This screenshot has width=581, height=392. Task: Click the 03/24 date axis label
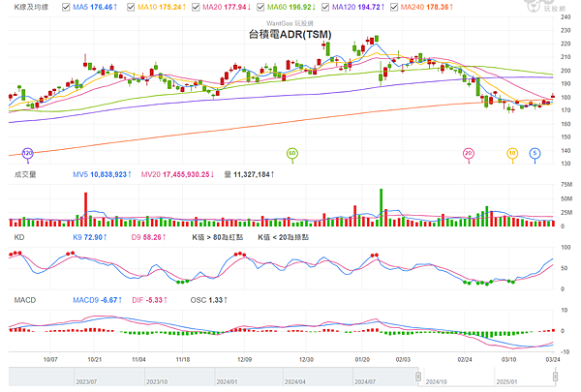pos(553,359)
